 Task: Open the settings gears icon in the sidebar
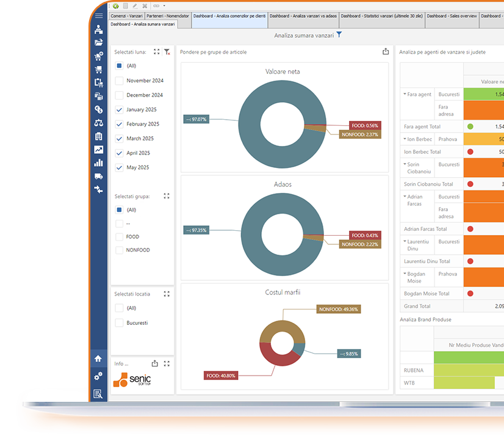tap(98, 376)
